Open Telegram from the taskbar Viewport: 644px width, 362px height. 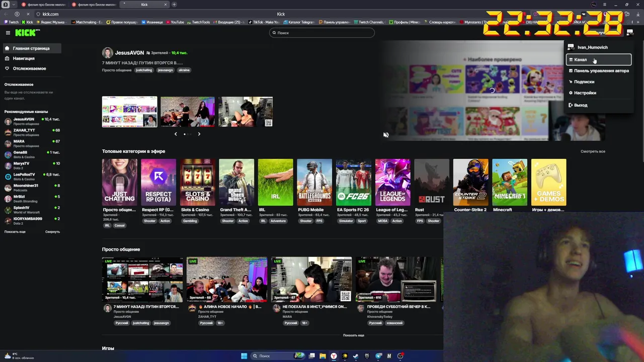click(378, 356)
